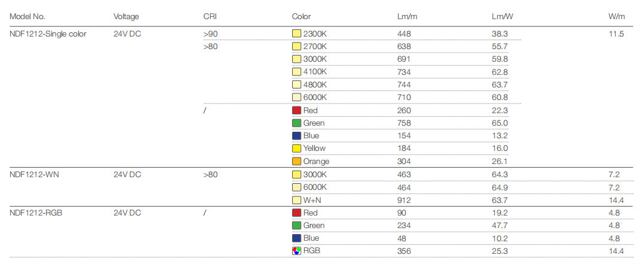The image size is (644, 267).
Task: Click the 2700K color swatch
Action: click(296, 47)
